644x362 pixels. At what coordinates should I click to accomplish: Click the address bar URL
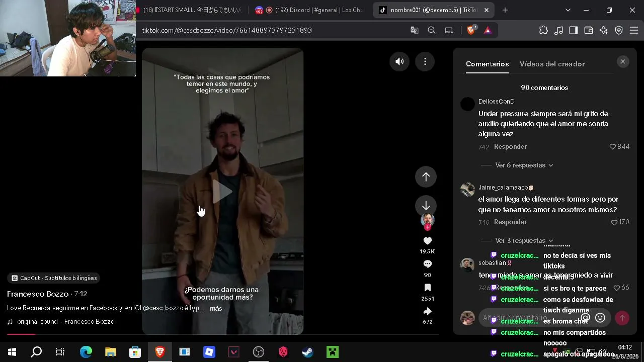tap(227, 30)
